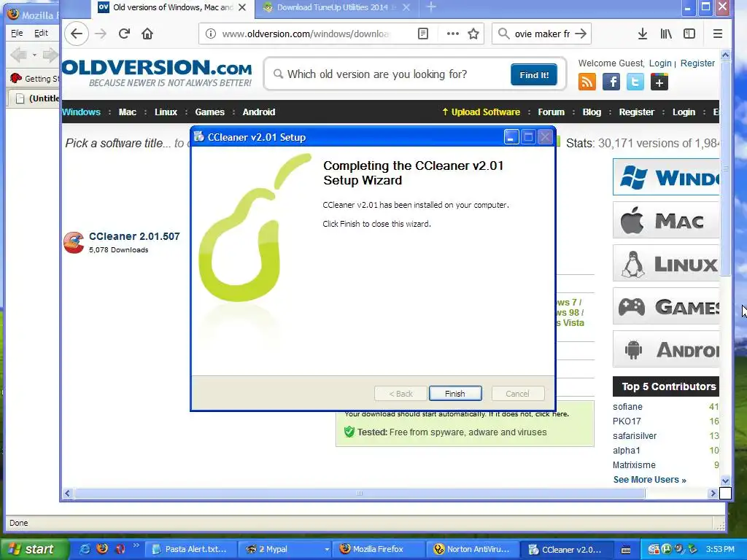Open the Forum nav link
The width and height of the screenshot is (747, 560).
click(x=551, y=112)
